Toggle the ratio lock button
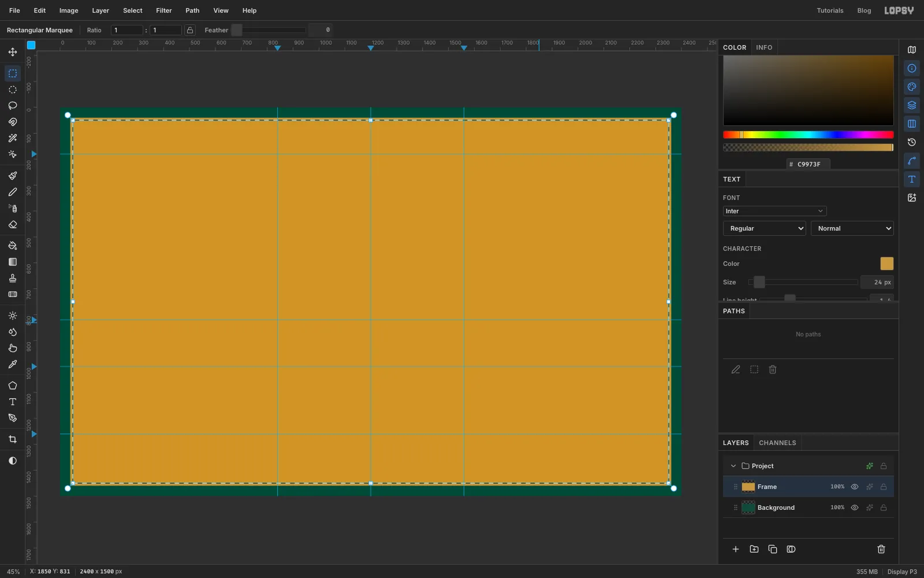The height and width of the screenshot is (578, 924). (x=190, y=30)
